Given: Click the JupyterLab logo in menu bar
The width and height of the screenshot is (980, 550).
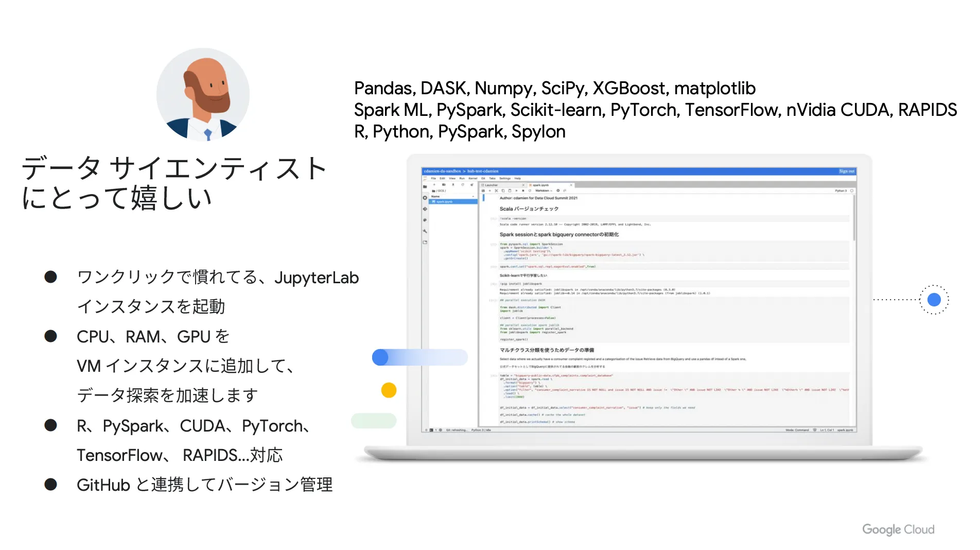Looking at the screenshot, I should point(425,178).
